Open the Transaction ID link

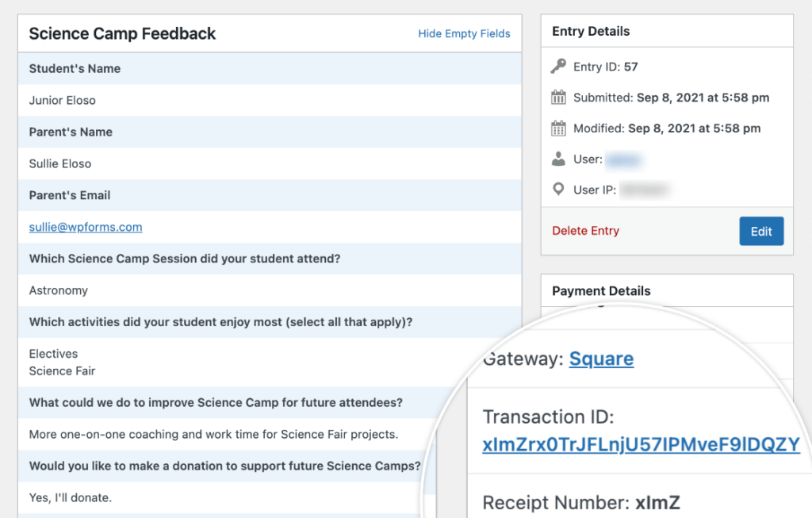pos(641,445)
